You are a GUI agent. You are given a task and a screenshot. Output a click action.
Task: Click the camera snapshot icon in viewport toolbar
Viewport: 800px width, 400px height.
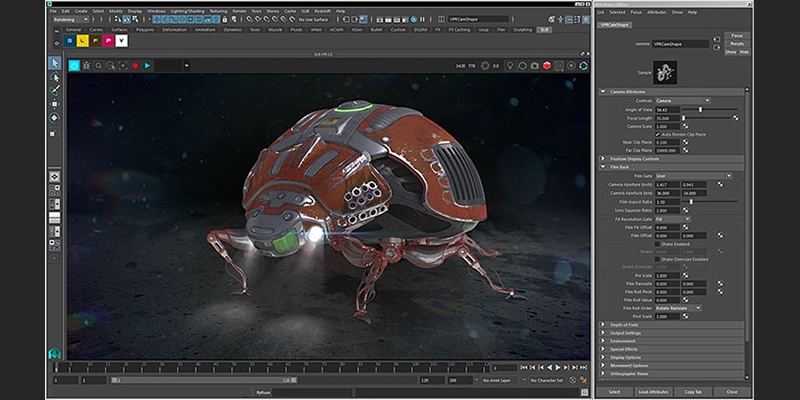534,66
